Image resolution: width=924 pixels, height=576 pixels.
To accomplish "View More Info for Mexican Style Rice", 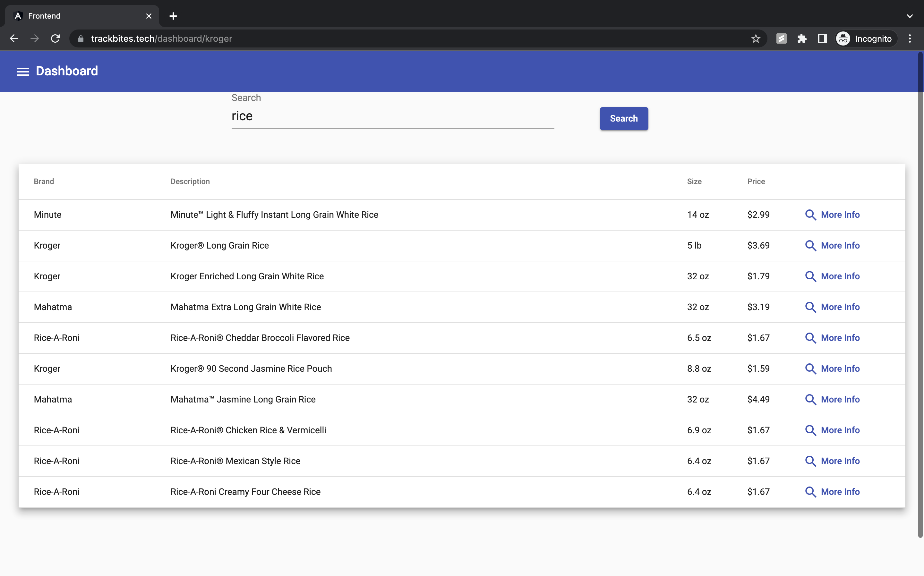I will click(x=840, y=461).
